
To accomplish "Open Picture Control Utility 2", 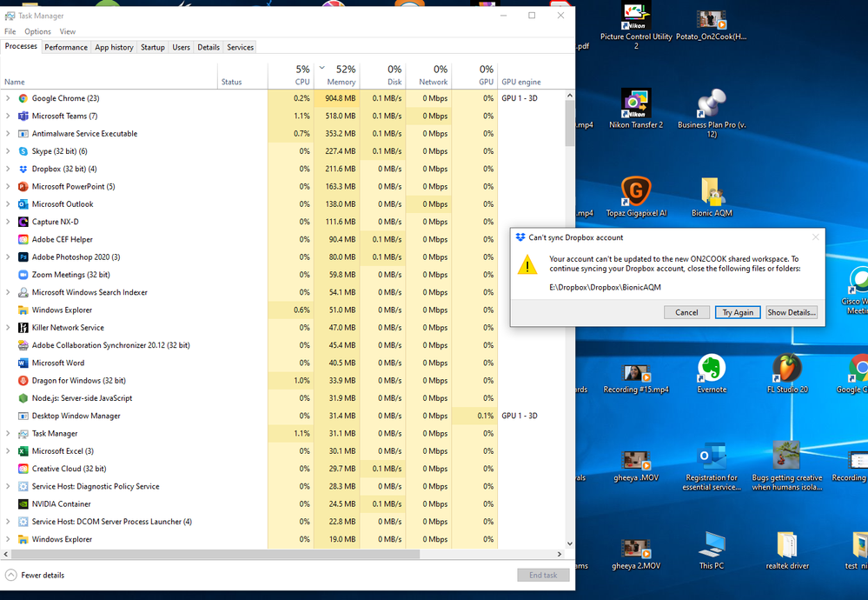I will pos(637,19).
